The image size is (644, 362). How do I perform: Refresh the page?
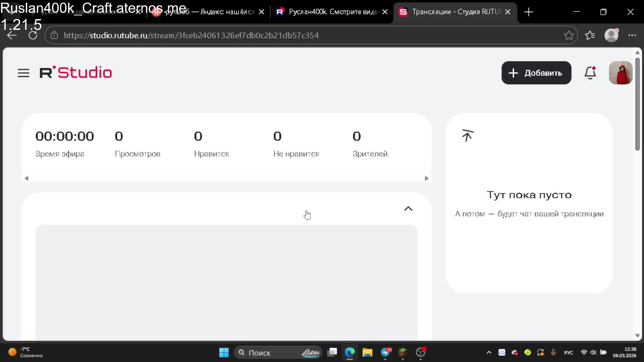click(33, 35)
